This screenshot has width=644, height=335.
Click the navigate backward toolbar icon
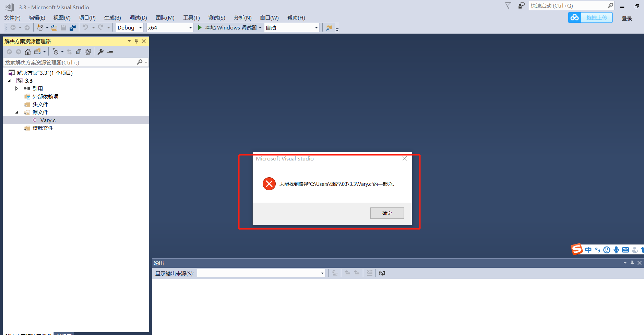coord(13,27)
